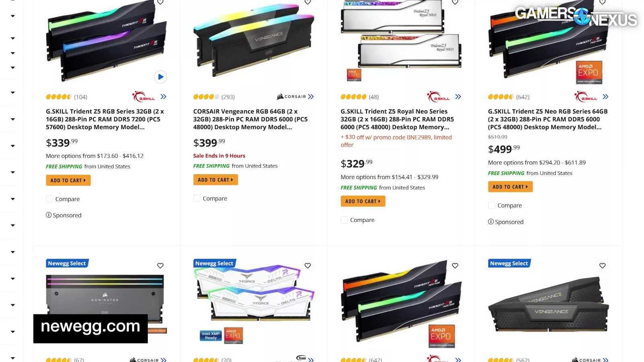Expand the sidebar filter arrow beside the product ratings row
The image size is (644, 362).
point(12,93)
